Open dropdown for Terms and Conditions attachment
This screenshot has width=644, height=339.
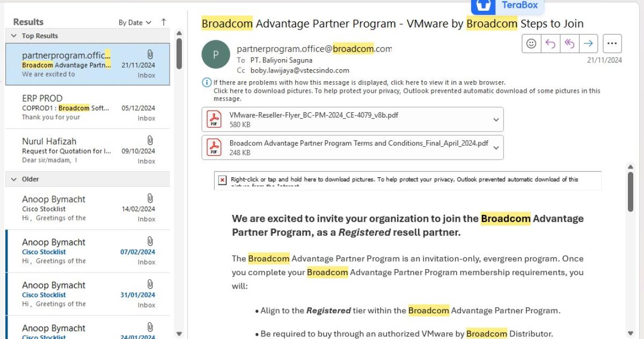(x=496, y=148)
